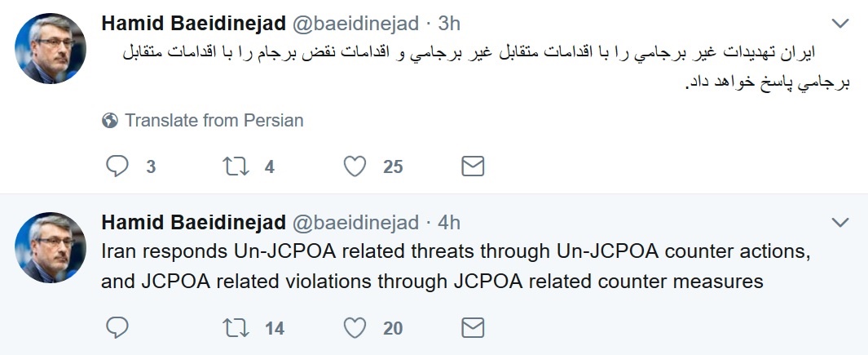Open the 3h timestamp of first tweet
The image size is (868, 355).
coord(449,24)
